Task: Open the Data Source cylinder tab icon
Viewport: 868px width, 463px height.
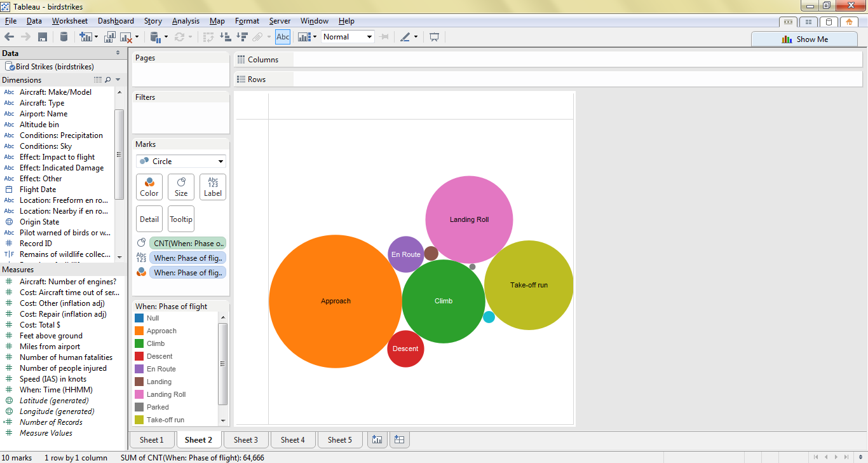Action: click(x=828, y=22)
